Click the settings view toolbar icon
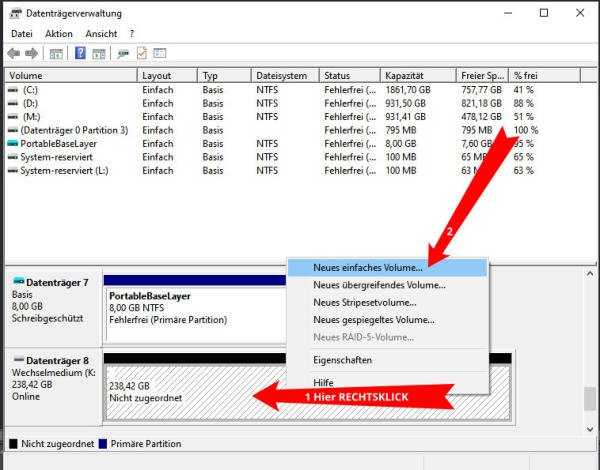 pos(160,53)
